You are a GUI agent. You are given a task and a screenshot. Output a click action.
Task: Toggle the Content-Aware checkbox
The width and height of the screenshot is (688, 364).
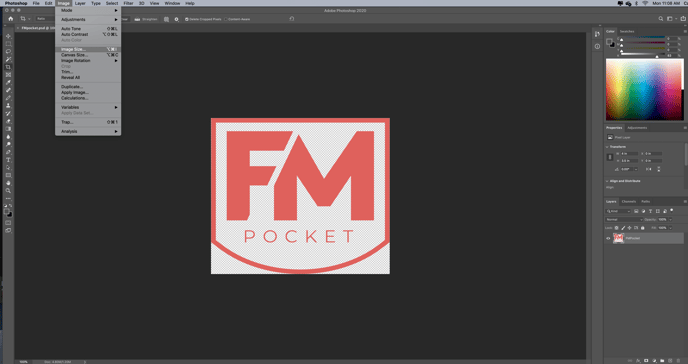(x=226, y=19)
